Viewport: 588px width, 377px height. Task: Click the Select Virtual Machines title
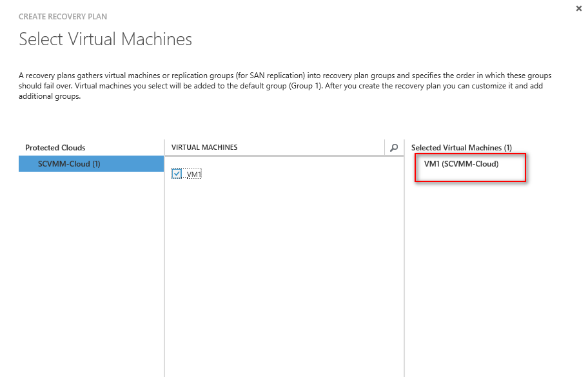[105, 39]
